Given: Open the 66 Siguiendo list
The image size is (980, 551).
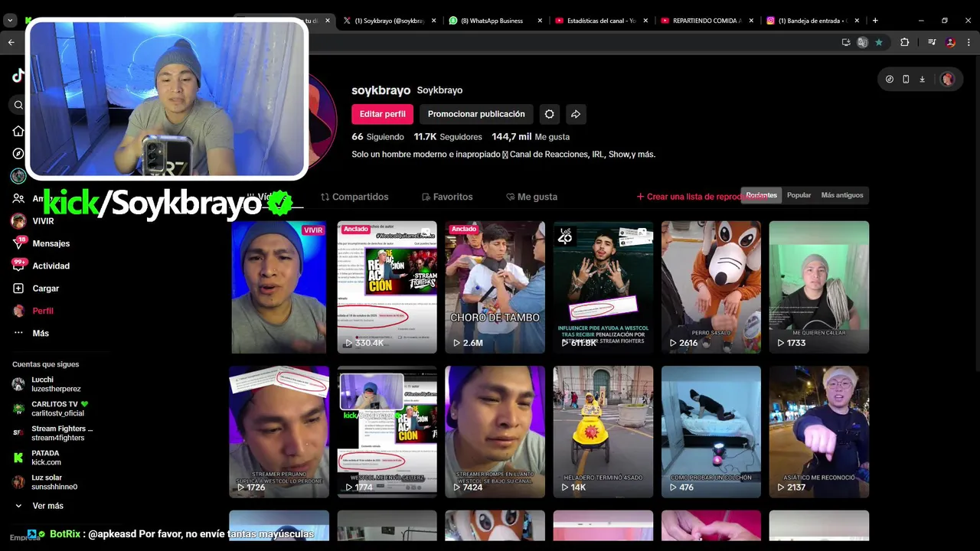Looking at the screenshot, I should [x=377, y=136].
